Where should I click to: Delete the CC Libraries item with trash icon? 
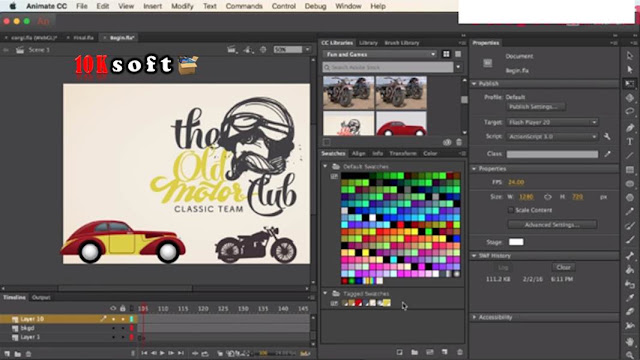point(459,142)
